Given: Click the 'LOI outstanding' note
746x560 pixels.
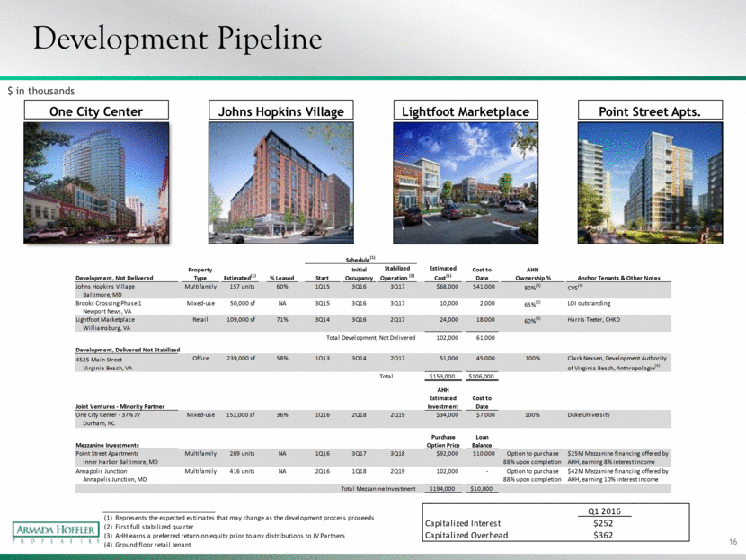Looking at the screenshot, I should coord(589,303).
